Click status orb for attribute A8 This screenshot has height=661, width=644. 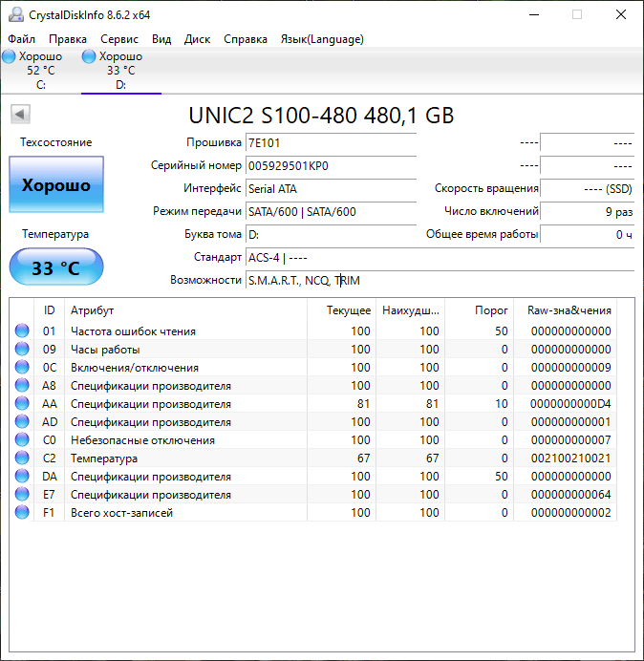(22, 385)
